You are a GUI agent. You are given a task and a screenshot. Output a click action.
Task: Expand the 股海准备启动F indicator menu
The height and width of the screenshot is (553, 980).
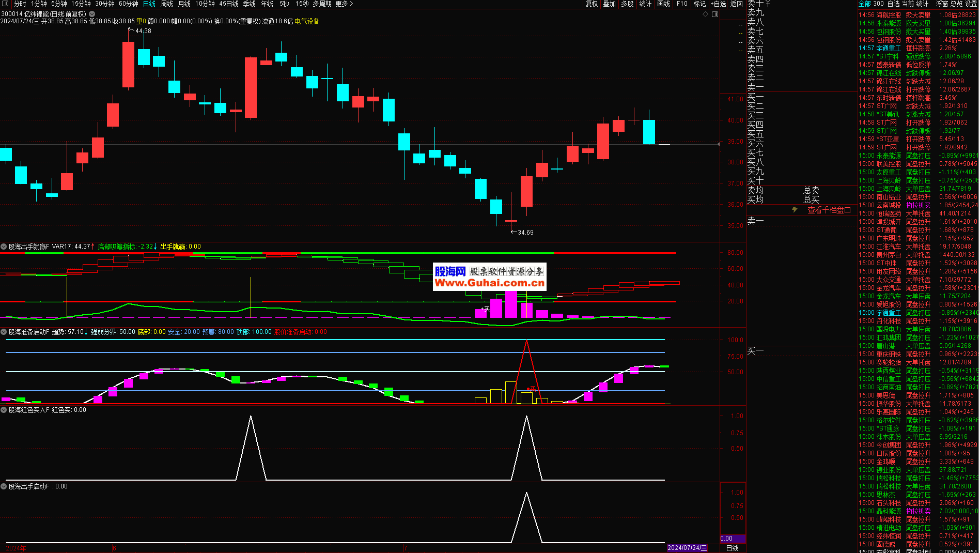[4, 332]
